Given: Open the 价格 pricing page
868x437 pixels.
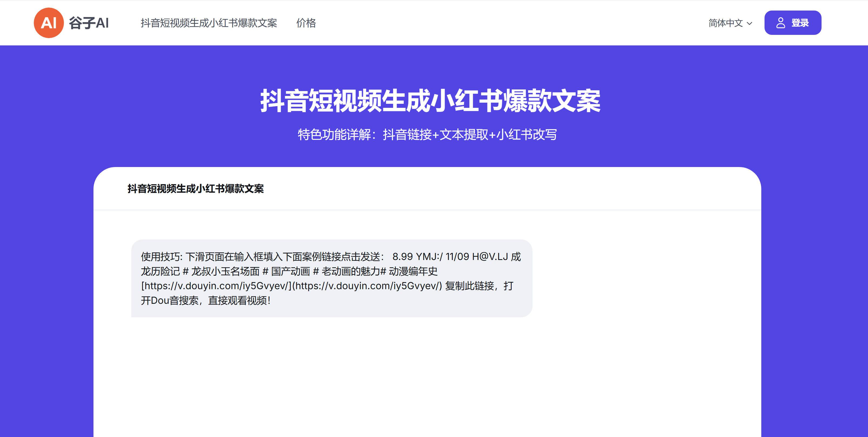Looking at the screenshot, I should coord(306,23).
